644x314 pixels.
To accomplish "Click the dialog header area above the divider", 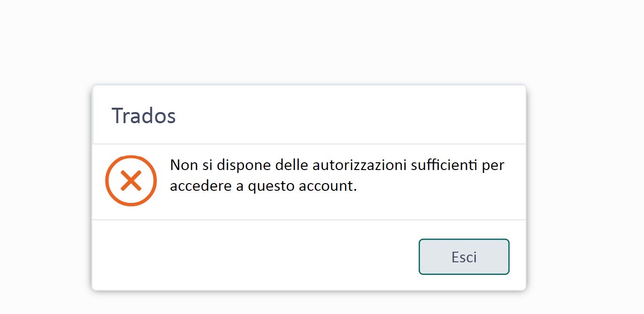I will (309, 114).
